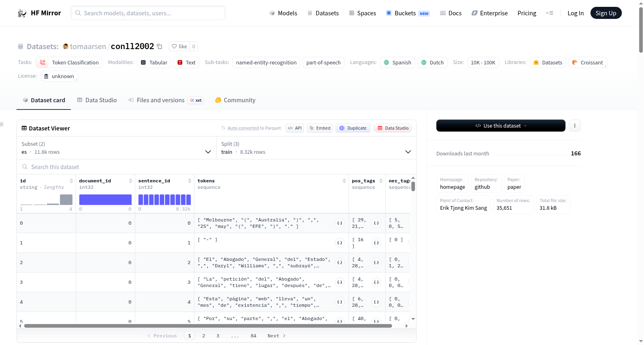This screenshot has height=345, width=644.
Task: Open Data Studio from the viewer header
Action: point(393,128)
